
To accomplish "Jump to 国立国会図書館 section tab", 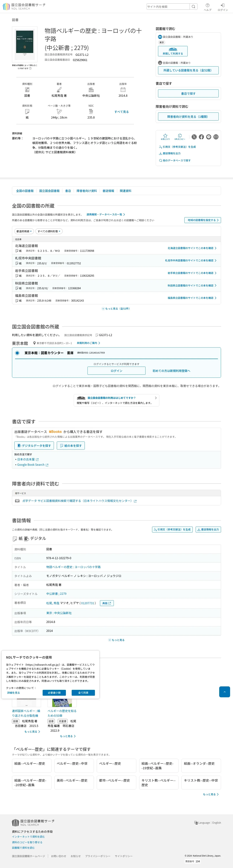I will click(49, 191).
